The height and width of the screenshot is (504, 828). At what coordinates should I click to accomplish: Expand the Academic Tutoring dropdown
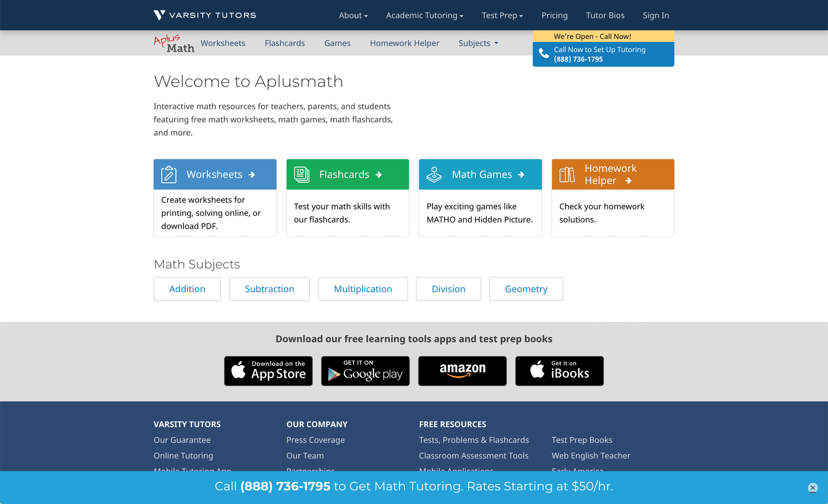point(424,16)
